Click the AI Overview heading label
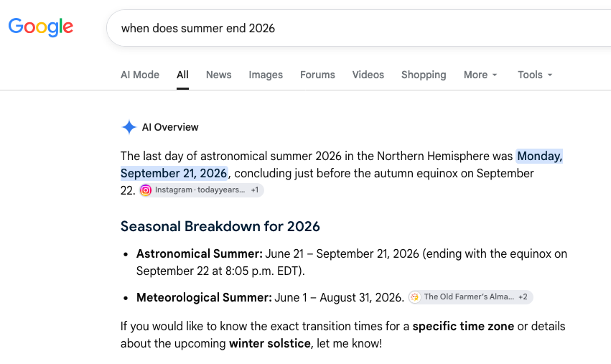The width and height of the screenshot is (611, 364). pyautogui.click(x=170, y=127)
